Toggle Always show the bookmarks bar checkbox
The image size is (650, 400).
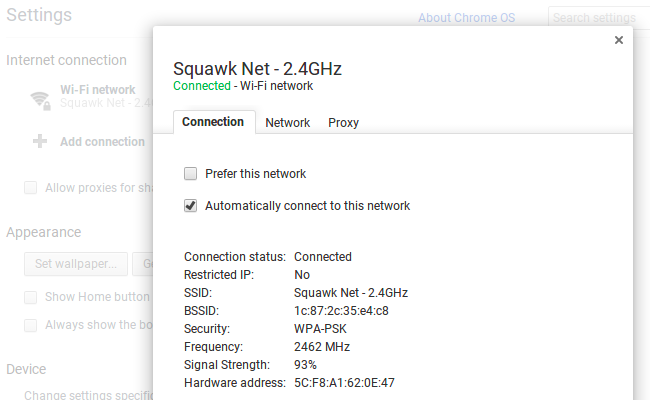click(31, 325)
